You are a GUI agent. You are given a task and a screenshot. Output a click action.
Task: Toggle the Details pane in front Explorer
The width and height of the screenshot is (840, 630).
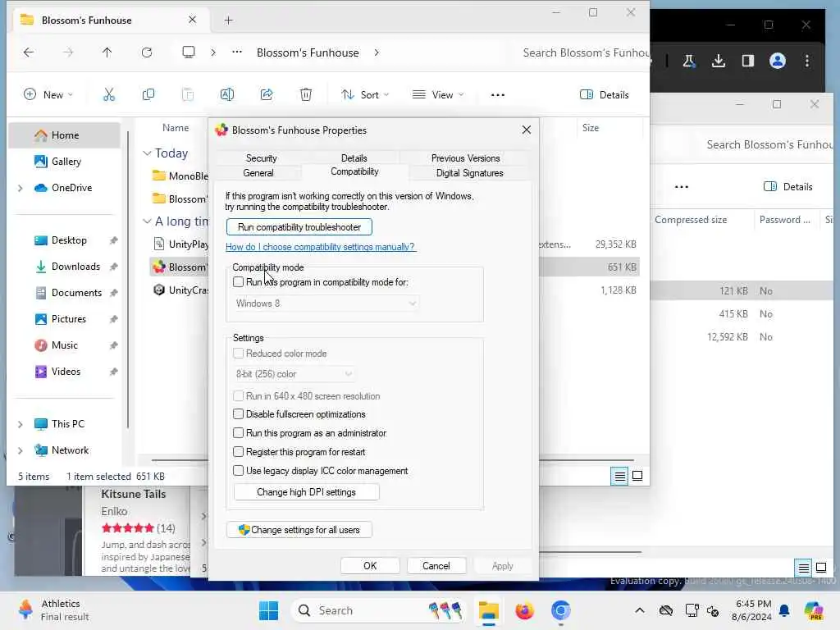[605, 95]
